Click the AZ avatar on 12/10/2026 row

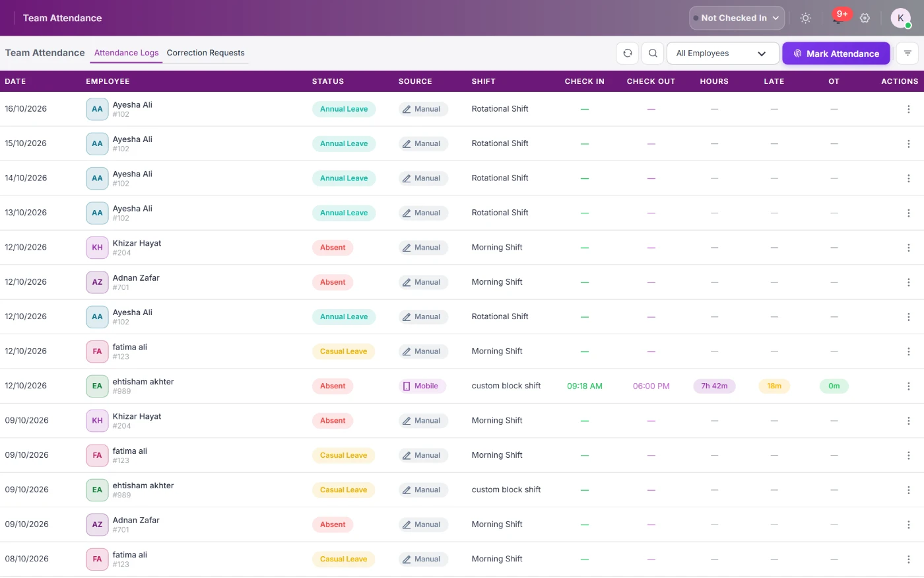pos(97,282)
